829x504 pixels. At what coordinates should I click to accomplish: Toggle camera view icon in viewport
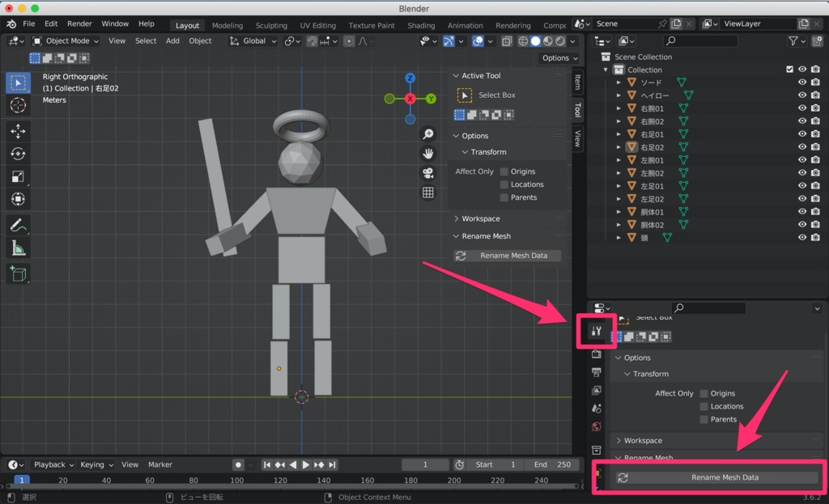[x=428, y=173]
